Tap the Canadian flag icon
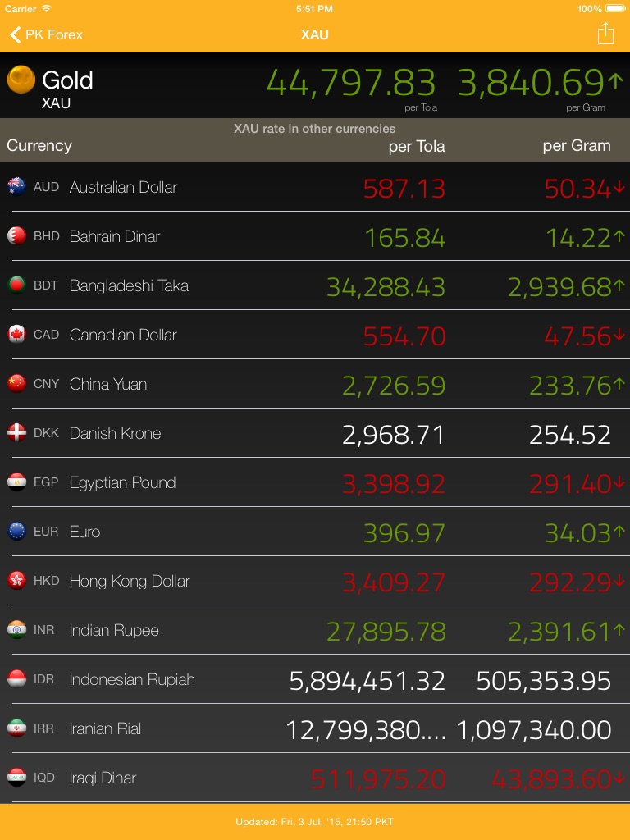 (x=16, y=335)
